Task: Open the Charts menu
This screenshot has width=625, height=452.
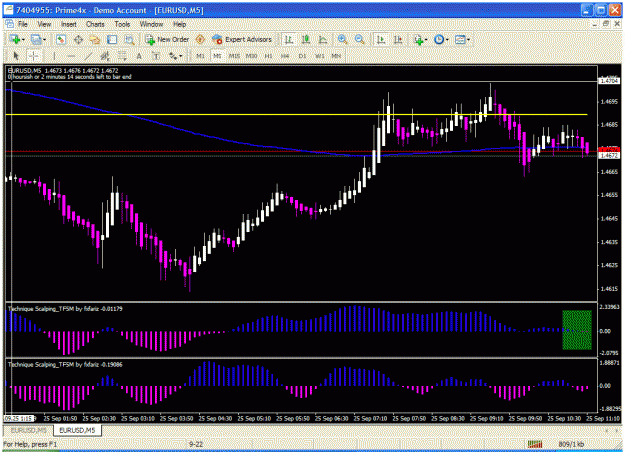Action: [95, 24]
